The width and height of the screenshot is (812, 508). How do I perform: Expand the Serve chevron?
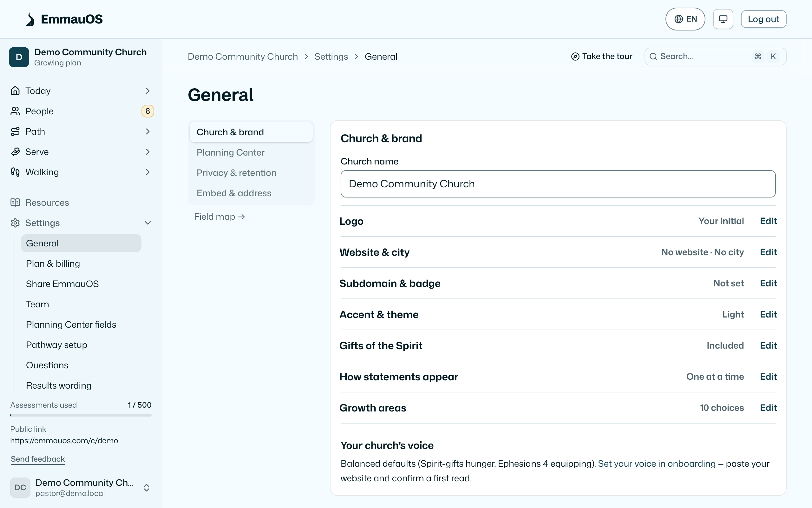click(147, 152)
